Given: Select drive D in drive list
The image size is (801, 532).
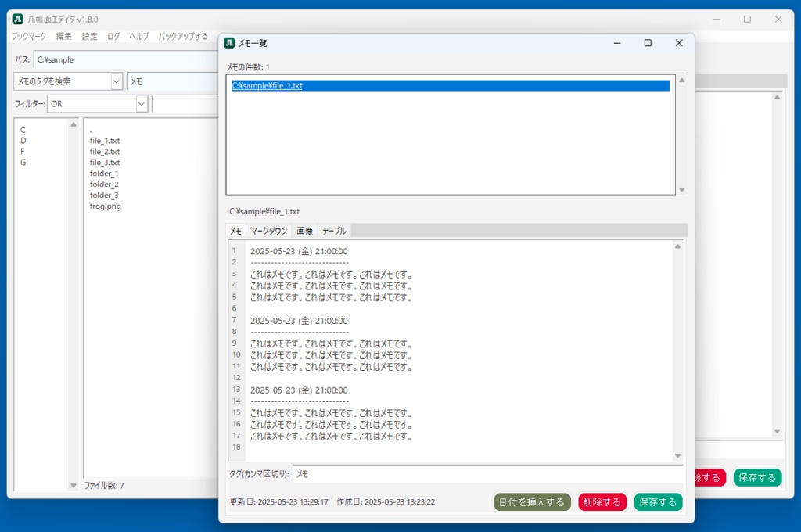Looking at the screenshot, I should pyautogui.click(x=23, y=141).
